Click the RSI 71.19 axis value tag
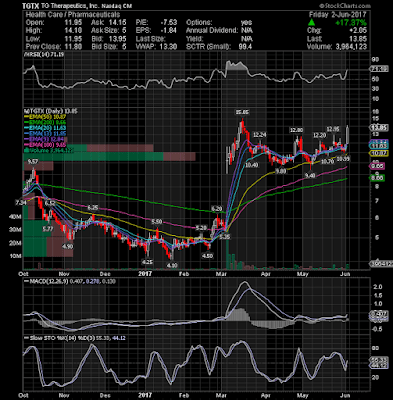 click(x=379, y=69)
